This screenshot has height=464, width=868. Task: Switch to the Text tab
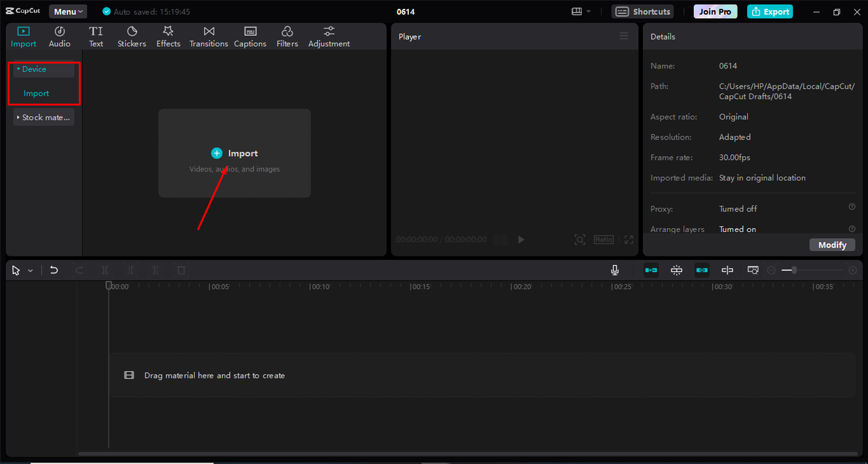coord(96,37)
